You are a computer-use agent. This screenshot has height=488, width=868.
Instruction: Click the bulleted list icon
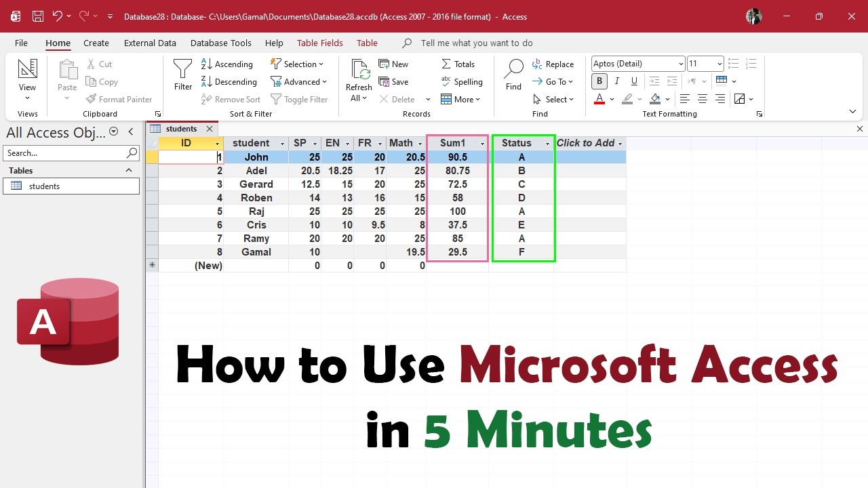(733, 64)
